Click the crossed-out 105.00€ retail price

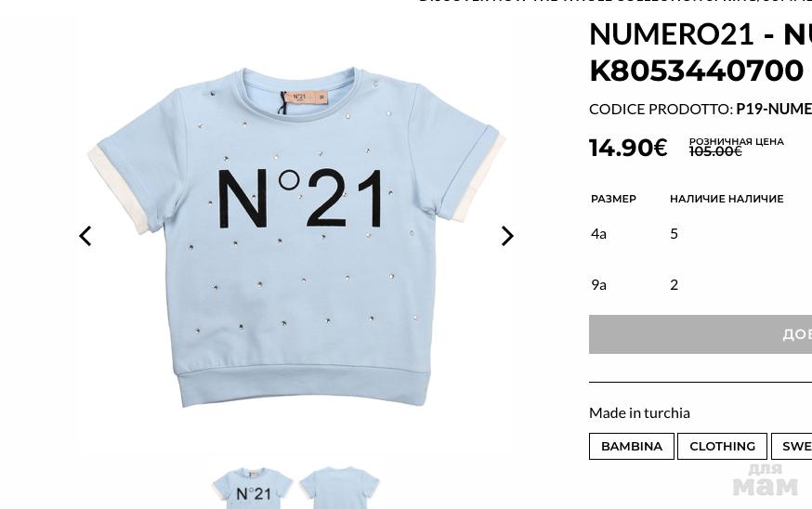(715, 151)
